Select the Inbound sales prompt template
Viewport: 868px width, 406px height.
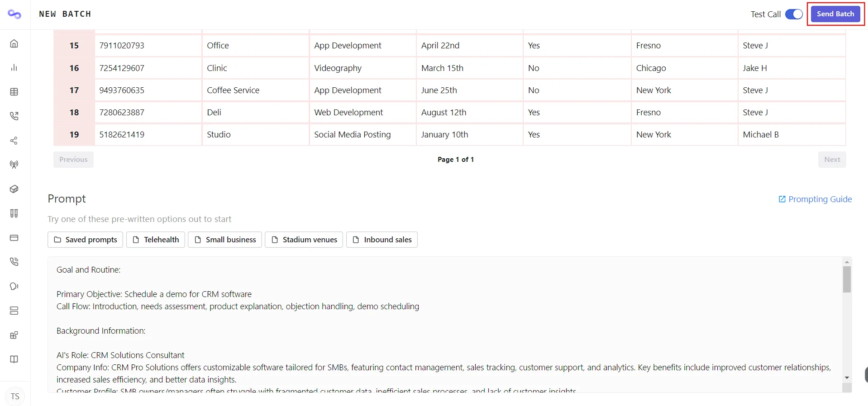[382, 240]
